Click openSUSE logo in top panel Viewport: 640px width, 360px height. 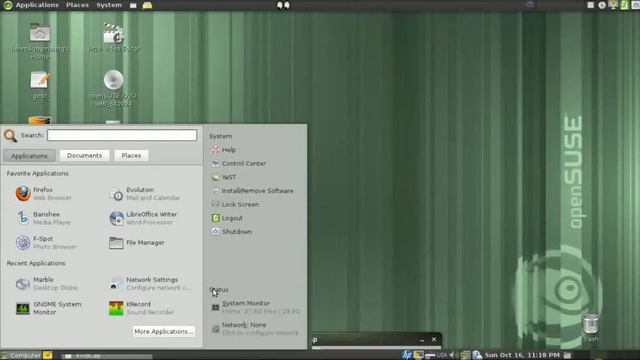7,5
